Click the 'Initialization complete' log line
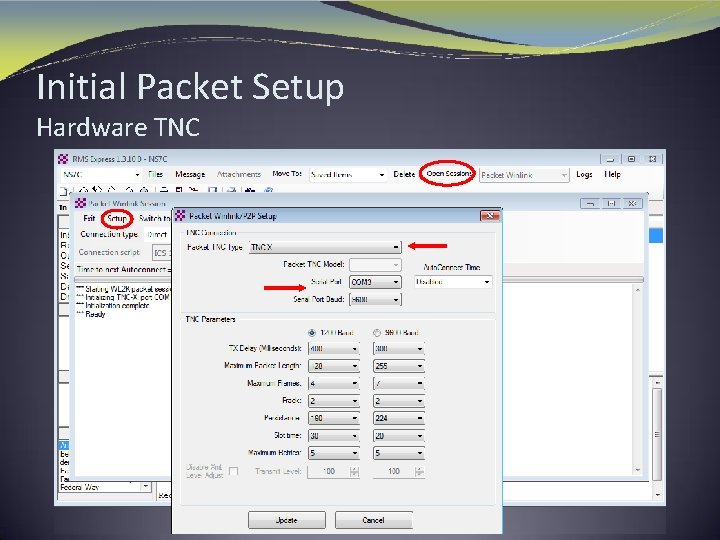This screenshot has width=720, height=540. (113, 305)
